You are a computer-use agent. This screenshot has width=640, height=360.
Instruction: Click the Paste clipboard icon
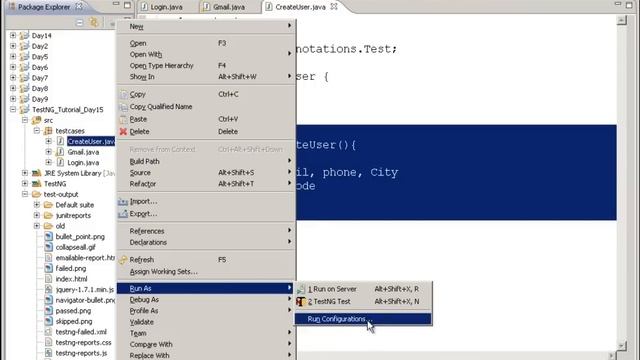tap(123, 119)
